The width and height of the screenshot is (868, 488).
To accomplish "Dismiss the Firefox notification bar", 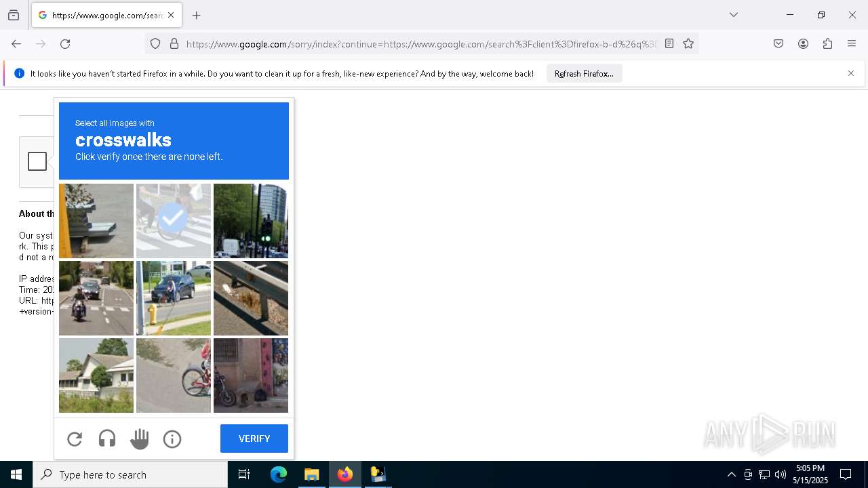I will [851, 73].
